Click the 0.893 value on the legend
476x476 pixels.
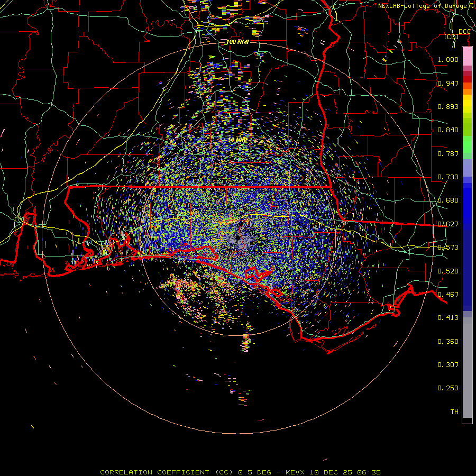448,106
